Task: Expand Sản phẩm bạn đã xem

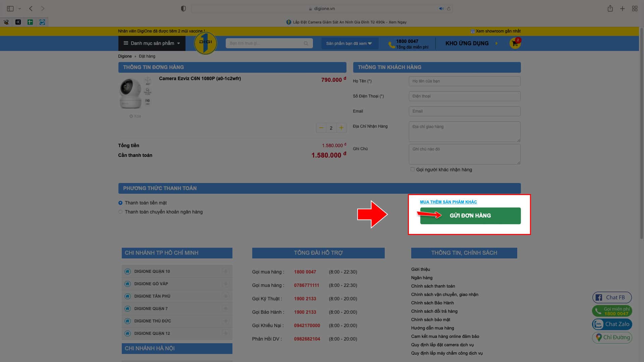Action: click(x=349, y=44)
